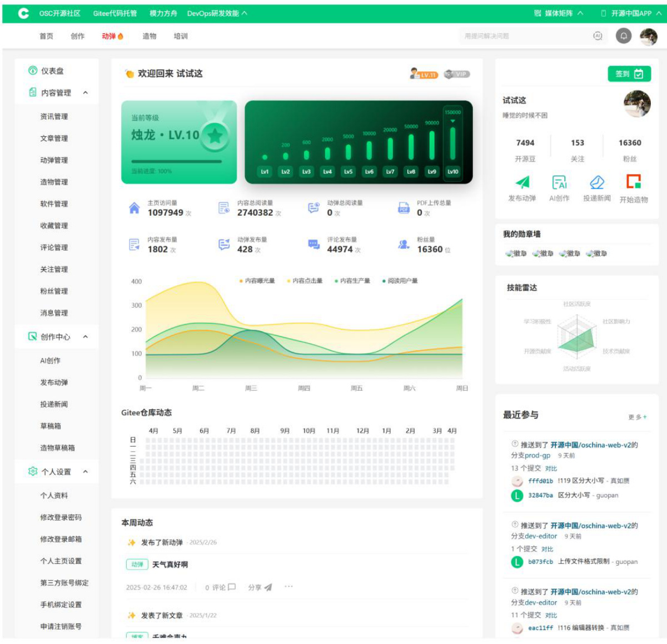Open 消息管理 in sidebar

click(x=54, y=313)
